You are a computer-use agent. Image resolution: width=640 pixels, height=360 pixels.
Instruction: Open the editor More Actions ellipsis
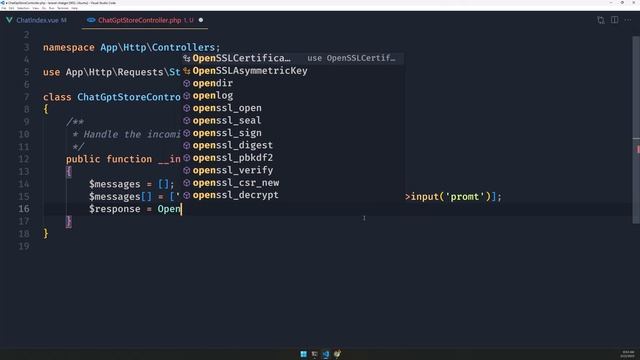click(x=628, y=20)
